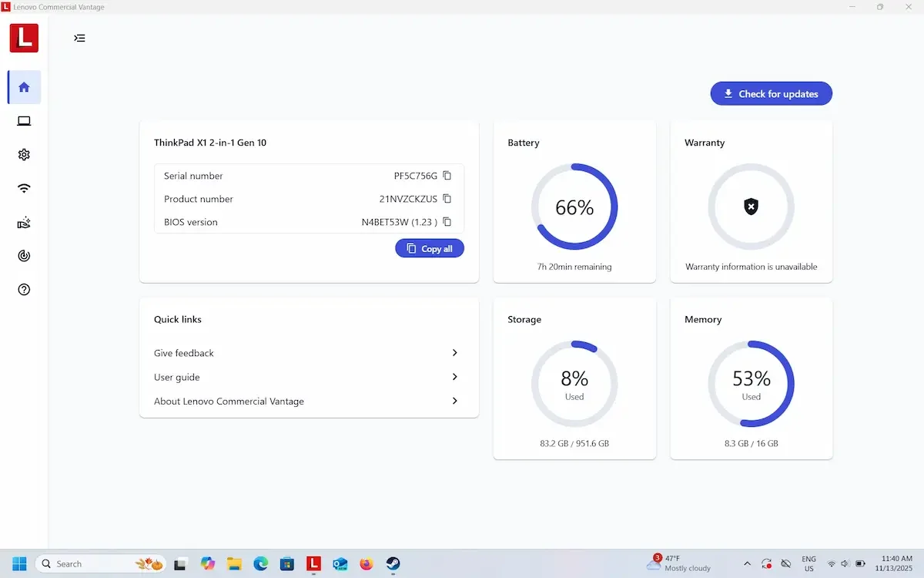Viewport: 924px width, 578px height.
Task: Select the Warranty card title
Action: (705, 143)
